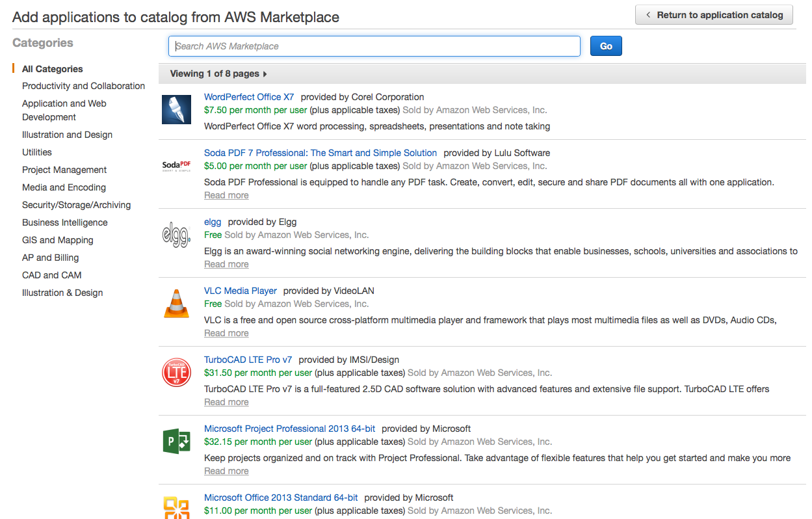812x519 pixels.
Task: Browse the Business Intelligence category
Action: (x=64, y=222)
